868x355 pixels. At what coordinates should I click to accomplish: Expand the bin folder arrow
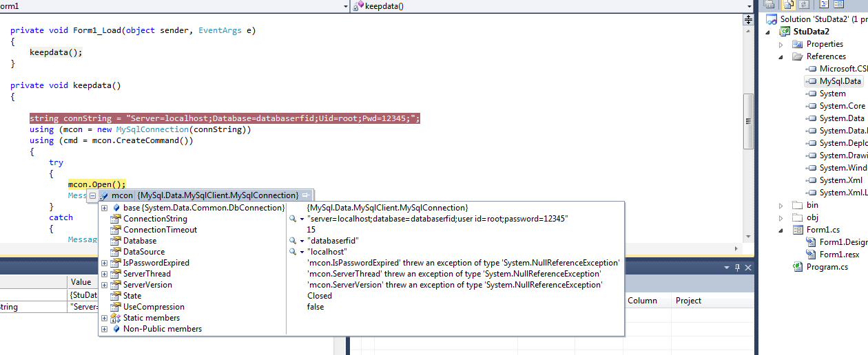(x=781, y=205)
